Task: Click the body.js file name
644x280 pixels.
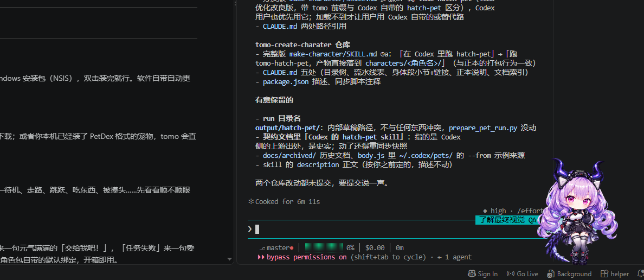Action: 370,155
